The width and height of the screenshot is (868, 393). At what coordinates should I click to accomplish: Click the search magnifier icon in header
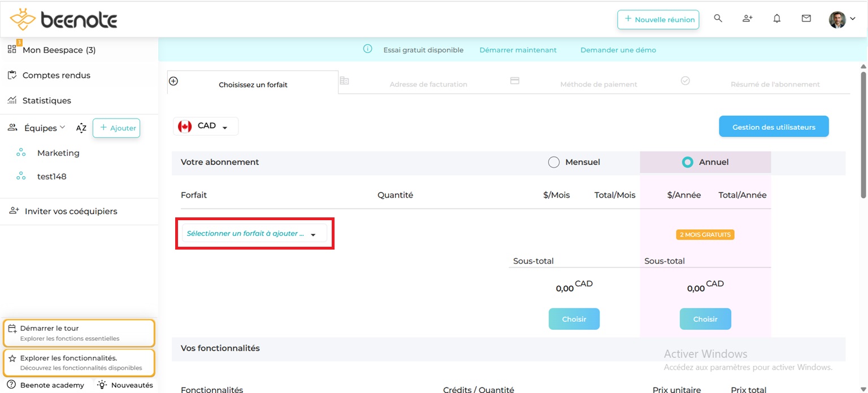point(718,19)
